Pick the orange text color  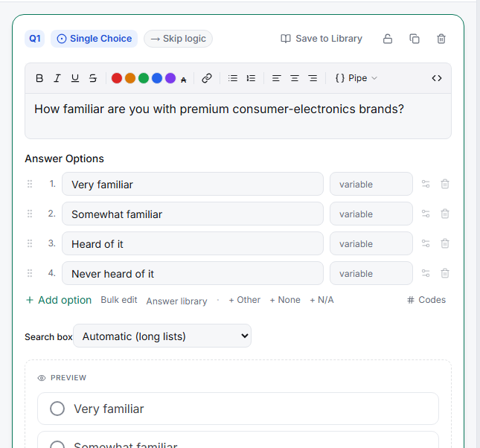pos(130,78)
